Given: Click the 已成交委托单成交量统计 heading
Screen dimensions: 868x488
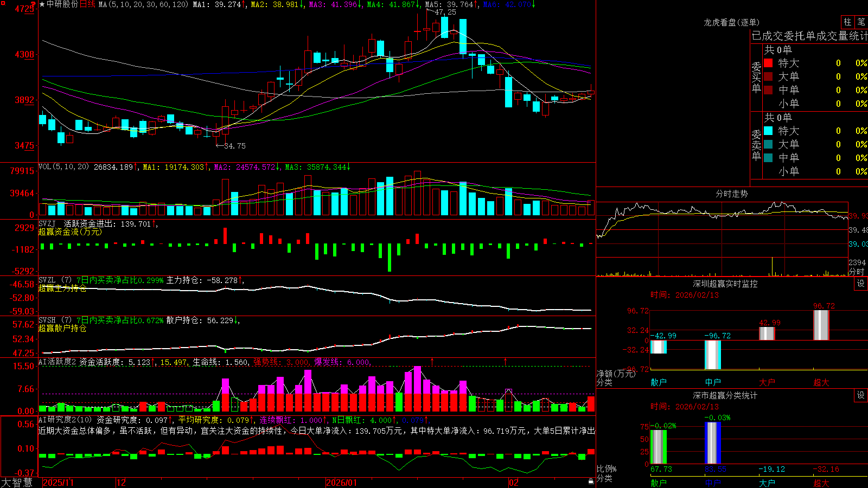Looking at the screenshot, I should pyautogui.click(x=809, y=36).
